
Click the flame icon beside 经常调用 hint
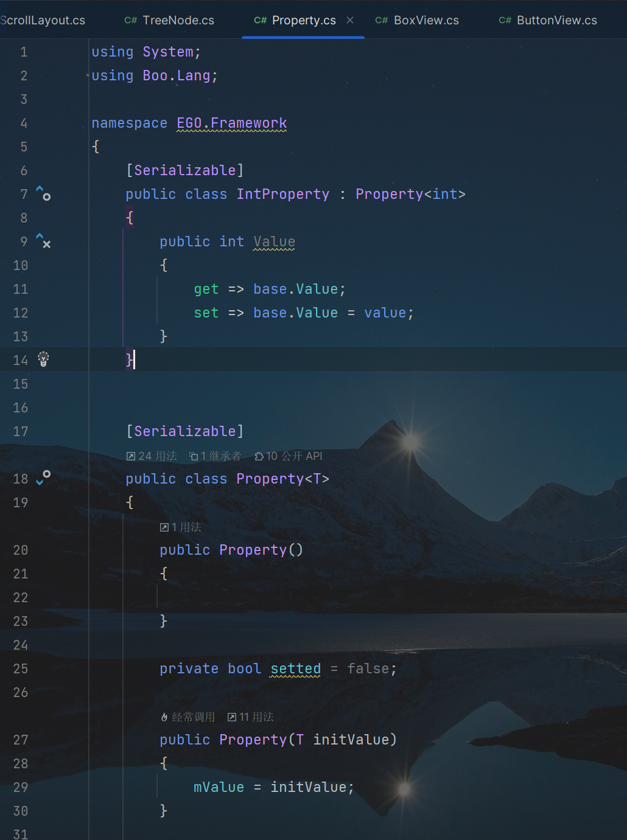point(164,717)
